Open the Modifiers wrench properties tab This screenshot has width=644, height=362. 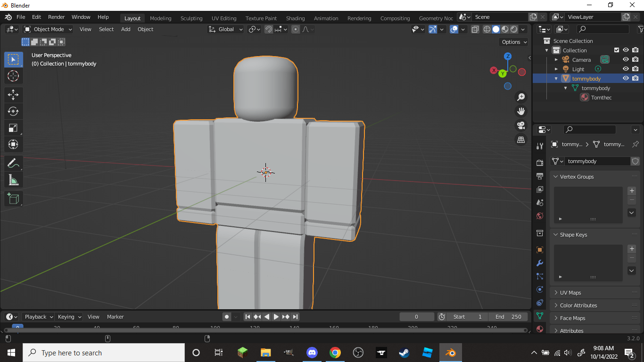click(540, 263)
